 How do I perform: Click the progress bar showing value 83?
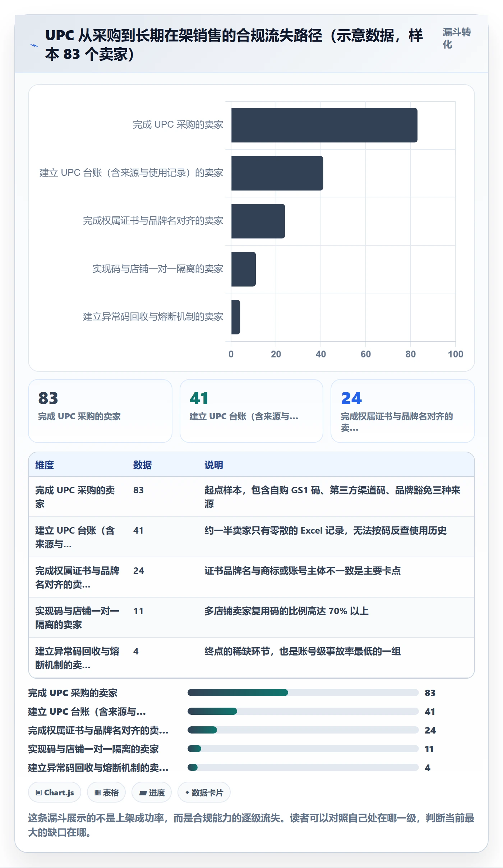pos(303,693)
